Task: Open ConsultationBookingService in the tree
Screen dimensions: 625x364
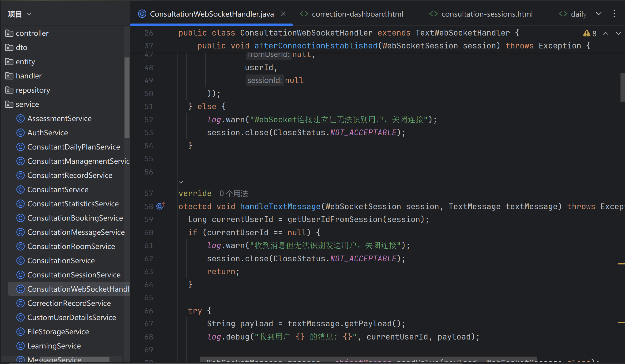Action: tap(75, 218)
